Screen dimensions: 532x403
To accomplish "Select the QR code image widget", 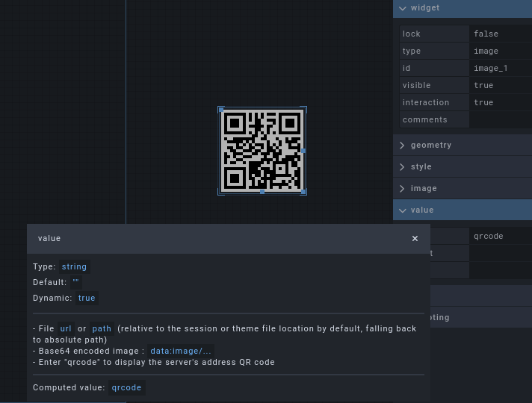I will tap(262, 151).
